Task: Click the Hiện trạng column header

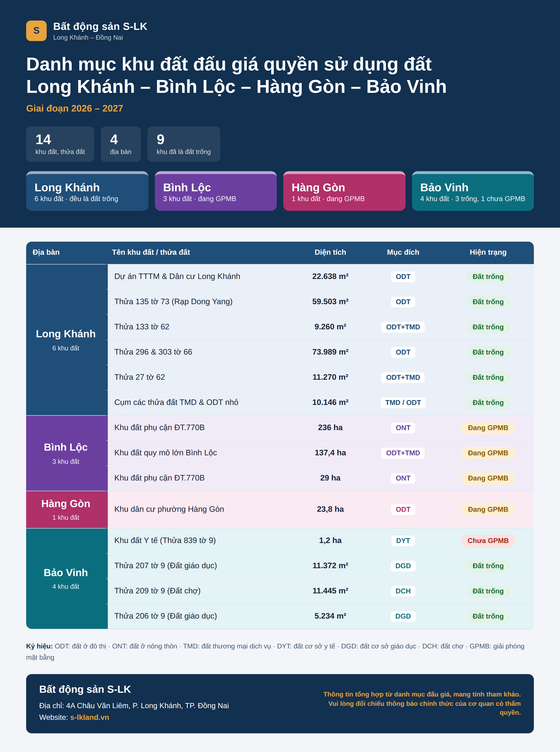Action: [x=488, y=252]
